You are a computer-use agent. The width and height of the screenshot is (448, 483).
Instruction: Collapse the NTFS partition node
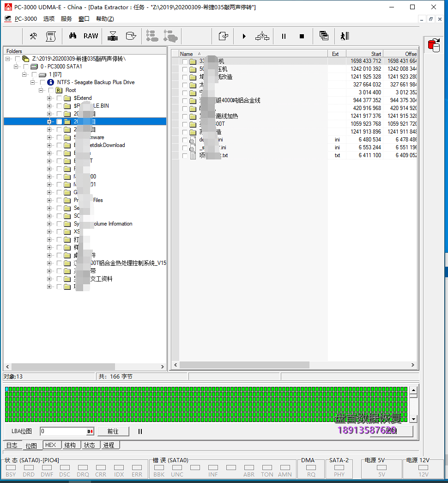33,82
